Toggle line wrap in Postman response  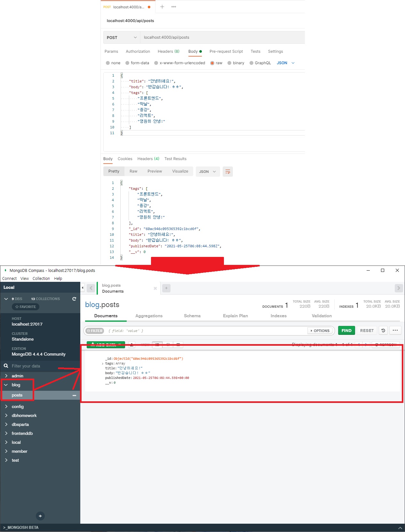pyautogui.click(x=228, y=172)
